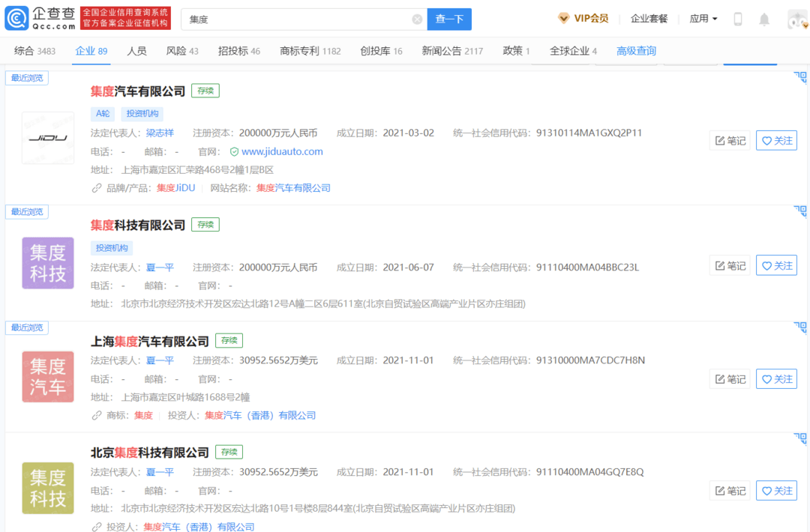The width and height of the screenshot is (810, 532).
Task: Open QR code icon for 上海集度汽车有限公司
Action: tap(800, 327)
